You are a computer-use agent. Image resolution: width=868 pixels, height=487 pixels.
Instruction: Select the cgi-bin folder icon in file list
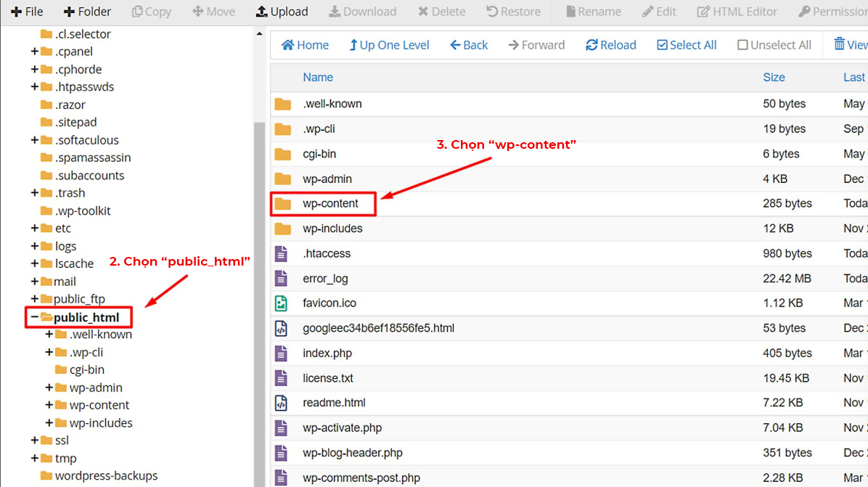(x=283, y=154)
